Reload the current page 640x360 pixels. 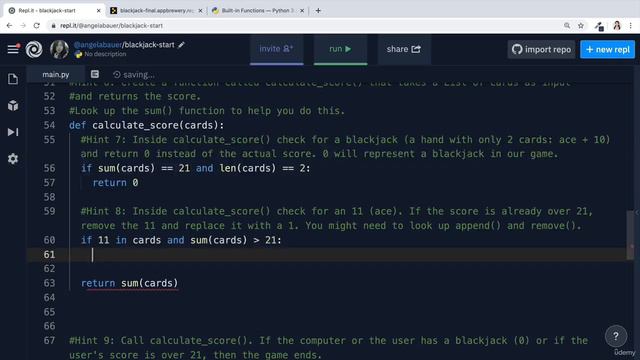click(x=37, y=25)
